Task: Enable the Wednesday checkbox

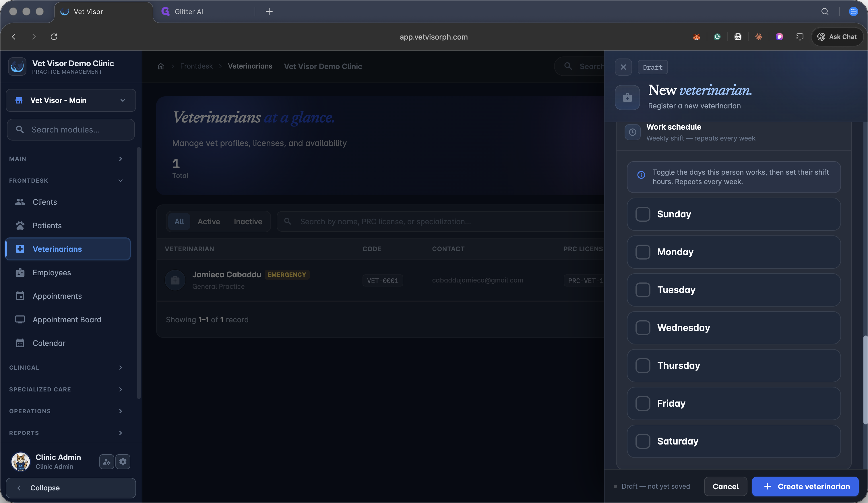Action: pyautogui.click(x=643, y=328)
